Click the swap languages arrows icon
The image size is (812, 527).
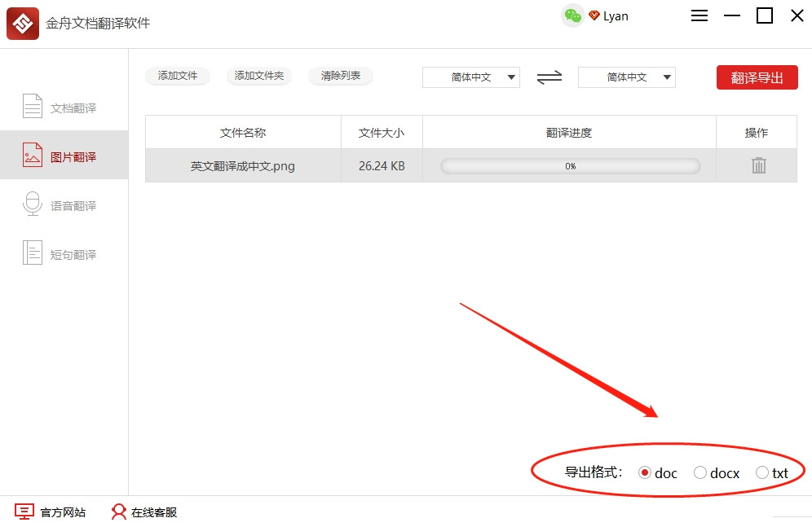coord(549,77)
